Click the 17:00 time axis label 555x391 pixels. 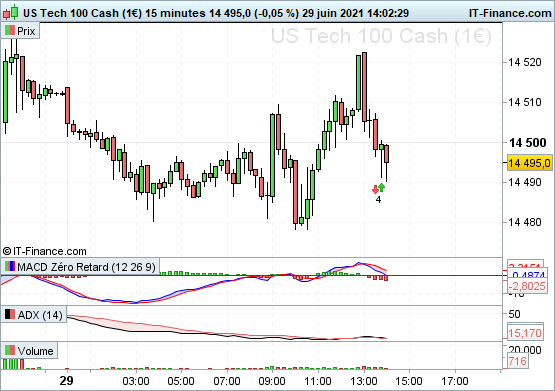click(x=455, y=381)
